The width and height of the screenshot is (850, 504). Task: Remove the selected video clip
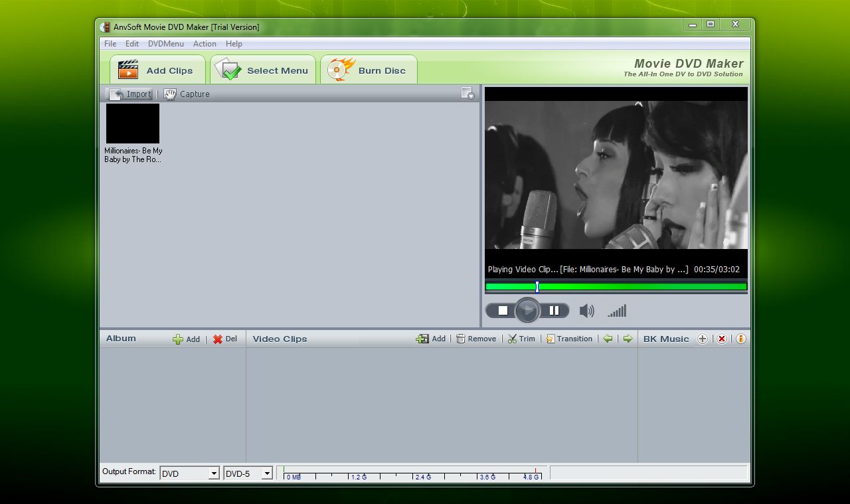(476, 339)
